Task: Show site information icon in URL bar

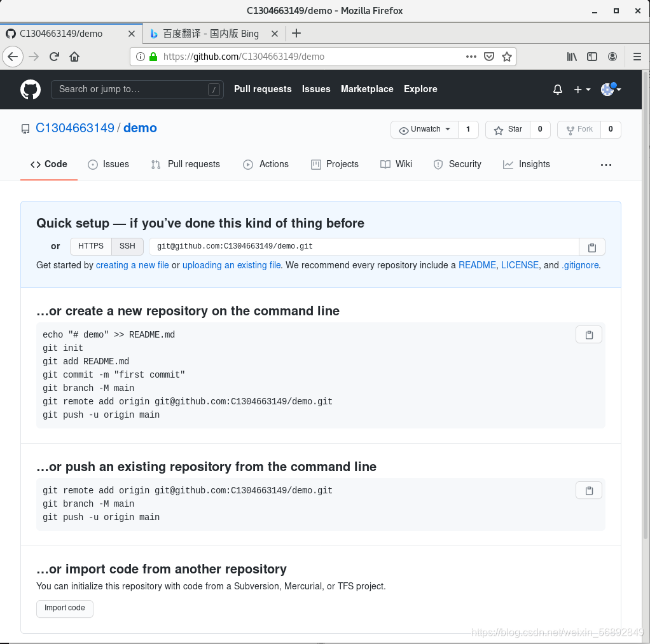Action: coord(141,57)
